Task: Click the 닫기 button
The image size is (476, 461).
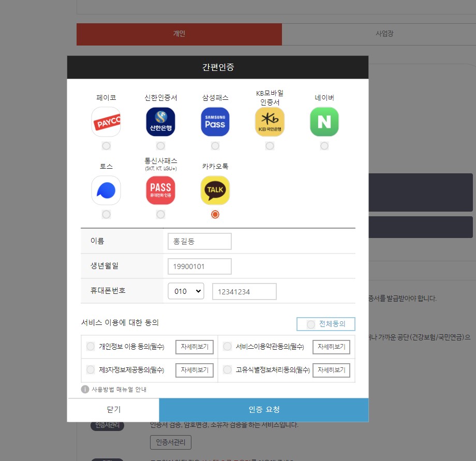Action: point(113,410)
